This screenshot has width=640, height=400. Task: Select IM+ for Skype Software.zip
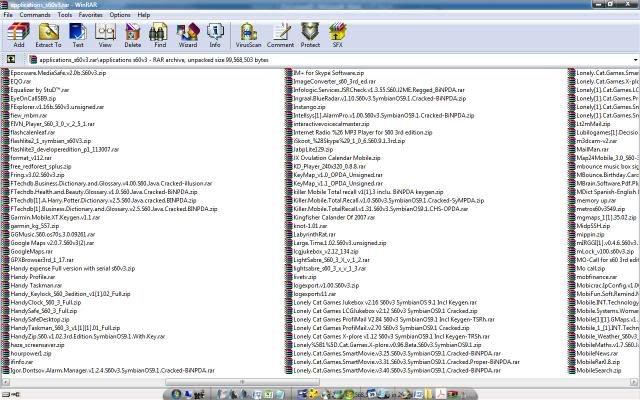point(329,73)
